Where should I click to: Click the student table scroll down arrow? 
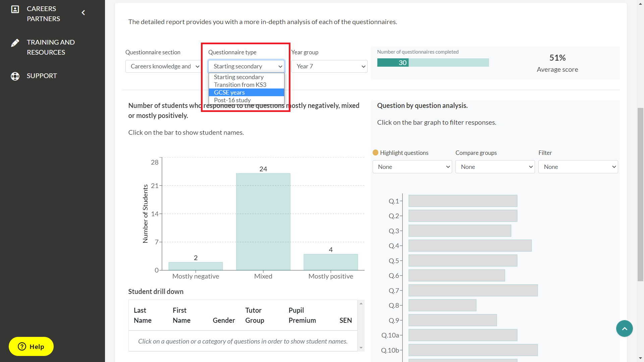[361, 348]
